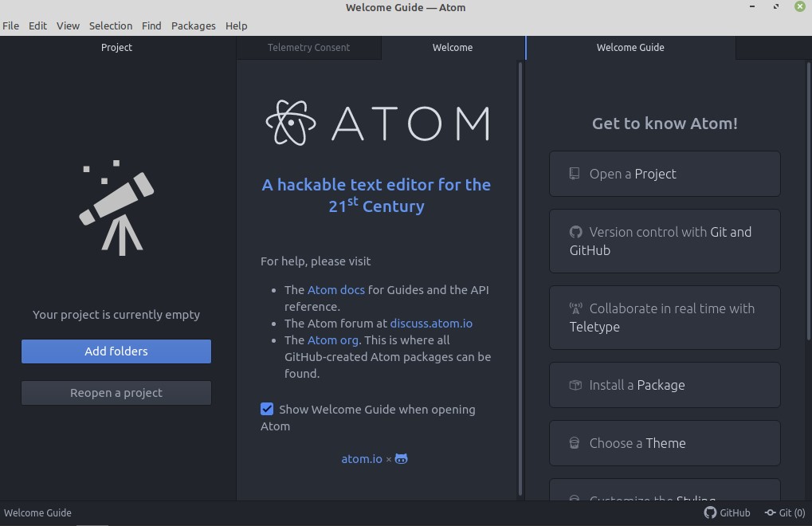Expand the Version control with Git section
Image resolution: width=812 pixels, height=526 pixels.
tap(664, 241)
